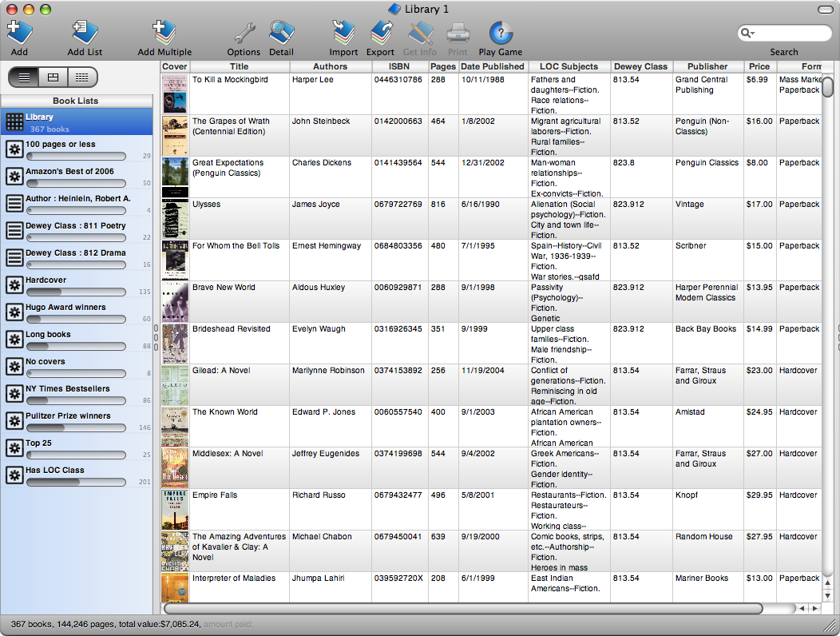
Task: Select the Library book list
Action: 76,122
